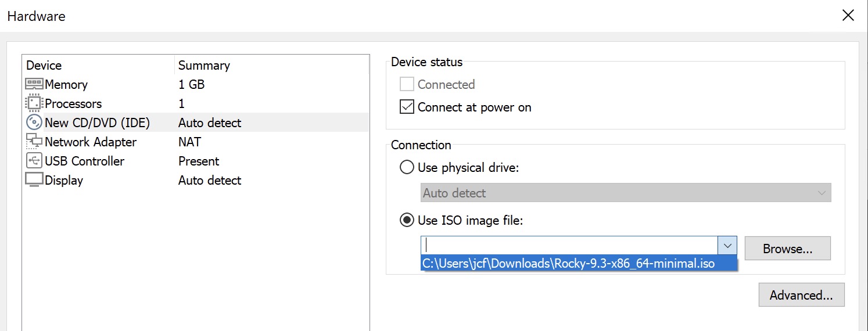Close the Hardware dialog
The image size is (868, 331).
pos(848,16)
